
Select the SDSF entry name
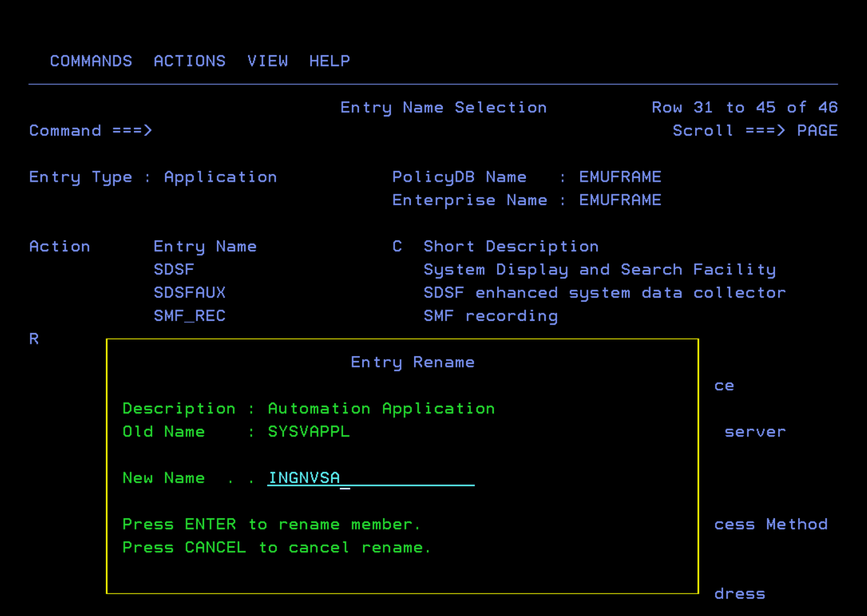[174, 270]
